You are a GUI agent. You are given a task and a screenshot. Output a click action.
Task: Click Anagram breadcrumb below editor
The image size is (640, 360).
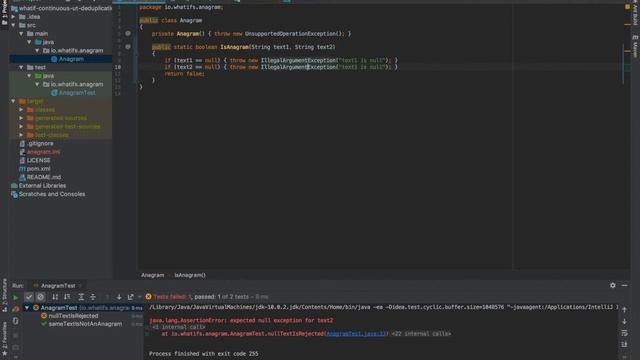(x=153, y=275)
